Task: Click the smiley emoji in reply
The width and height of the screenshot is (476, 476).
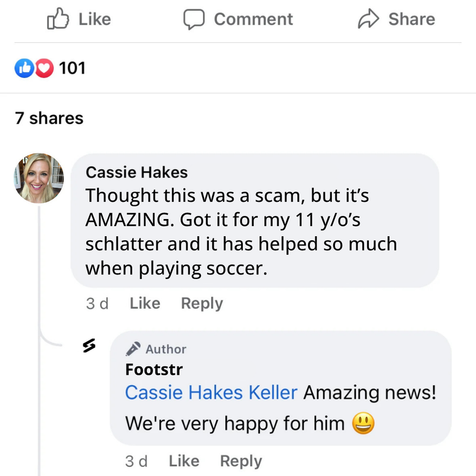Action: pos(363,424)
